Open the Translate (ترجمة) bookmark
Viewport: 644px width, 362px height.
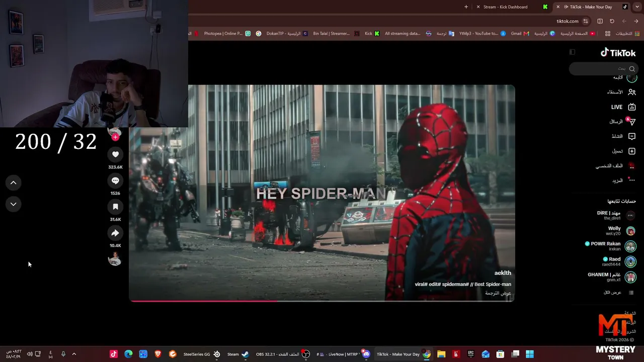[x=445, y=34]
